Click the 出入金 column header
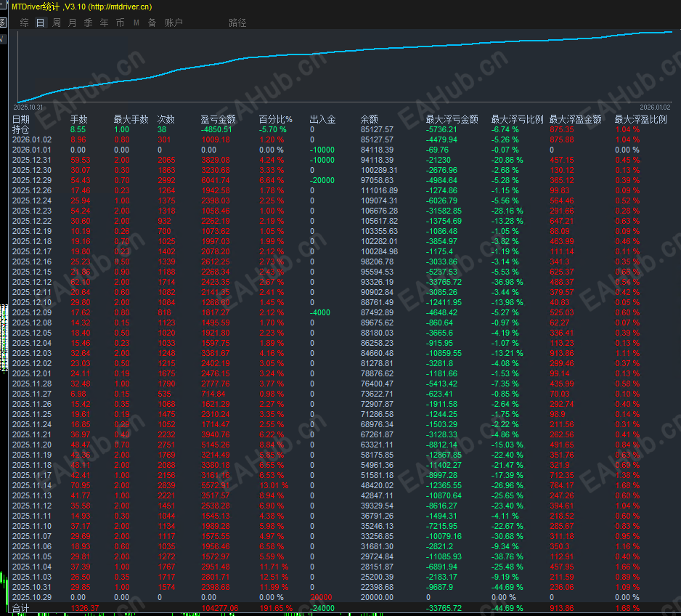Viewport: 681px width, 616px height. point(322,119)
